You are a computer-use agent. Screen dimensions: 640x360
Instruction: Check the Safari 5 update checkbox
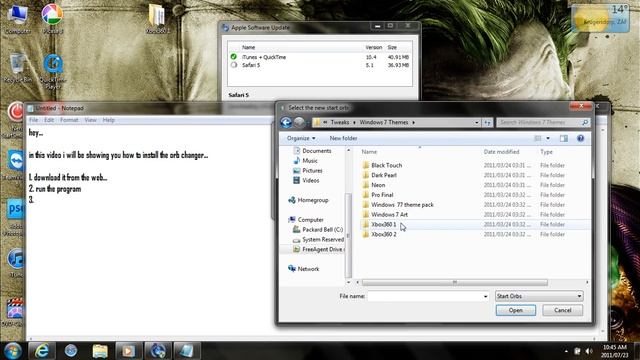[233, 65]
